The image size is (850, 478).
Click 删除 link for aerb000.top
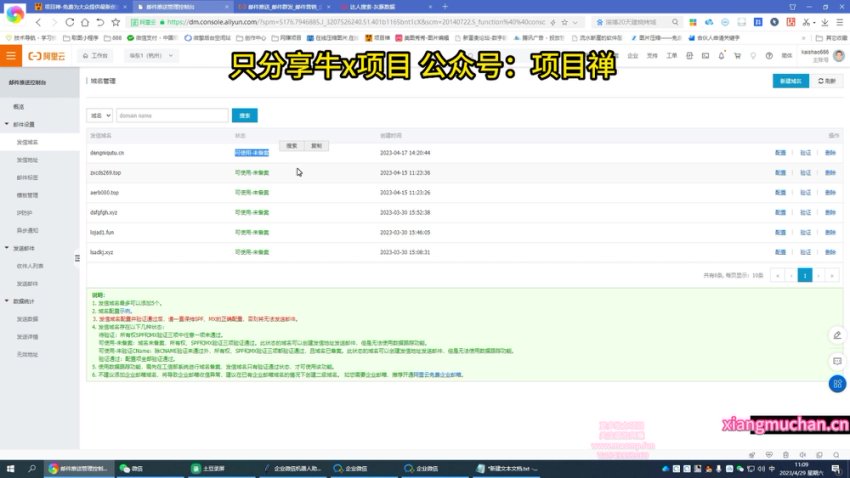pos(830,192)
